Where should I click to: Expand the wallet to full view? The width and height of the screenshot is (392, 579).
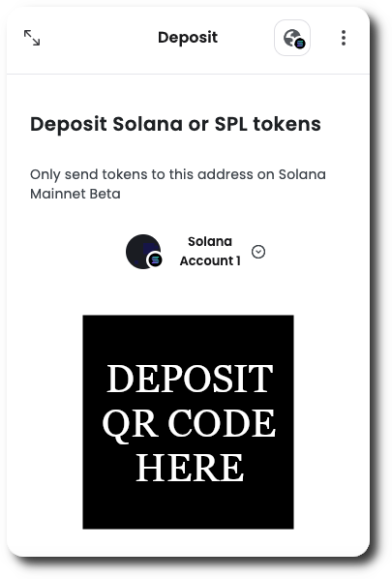pyautogui.click(x=32, y=38)
